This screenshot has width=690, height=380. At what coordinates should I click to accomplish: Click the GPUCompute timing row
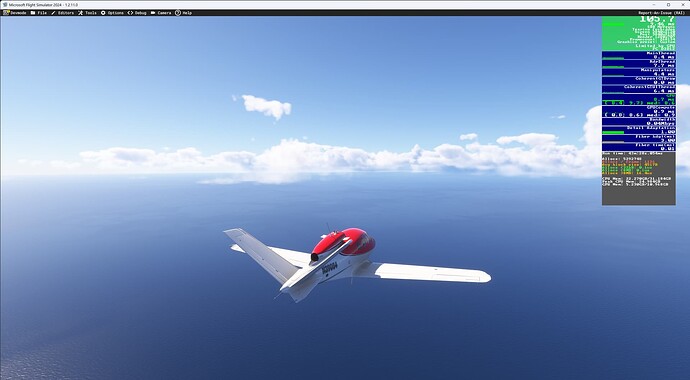coord(639,111)
